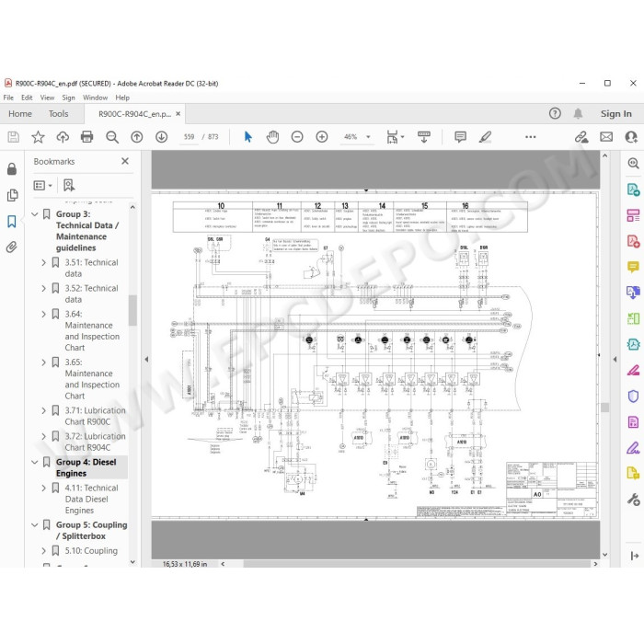Open the Window menu

(96, 98)
